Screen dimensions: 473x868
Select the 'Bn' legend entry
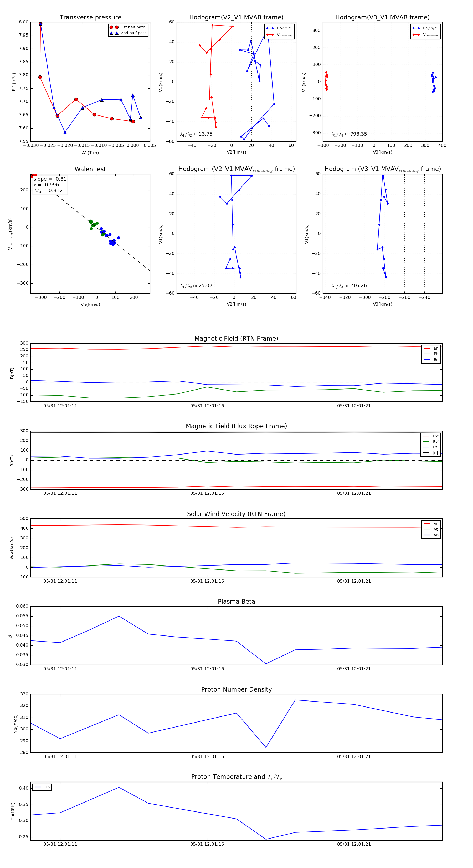click(x=431, y=360)
